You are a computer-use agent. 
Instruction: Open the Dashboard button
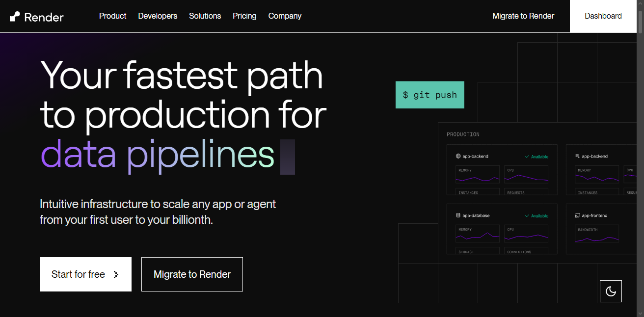(x=603, y=16)
